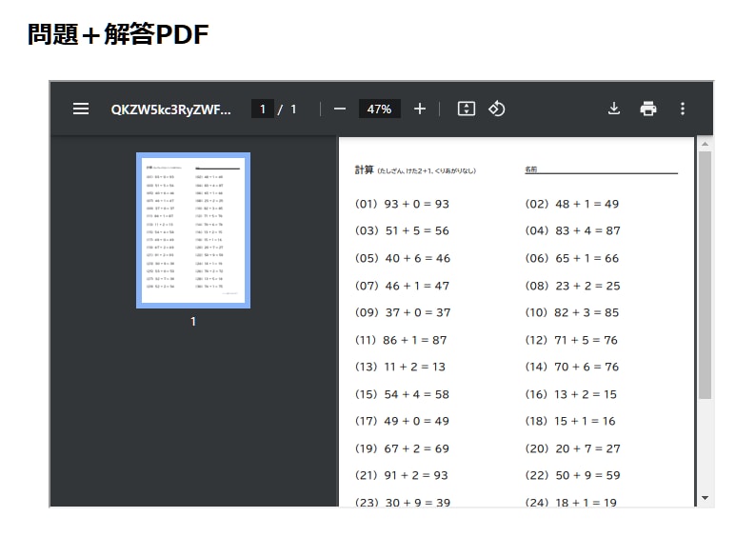Click problem (07) 46 + 1 = 47

coord(402,286)
